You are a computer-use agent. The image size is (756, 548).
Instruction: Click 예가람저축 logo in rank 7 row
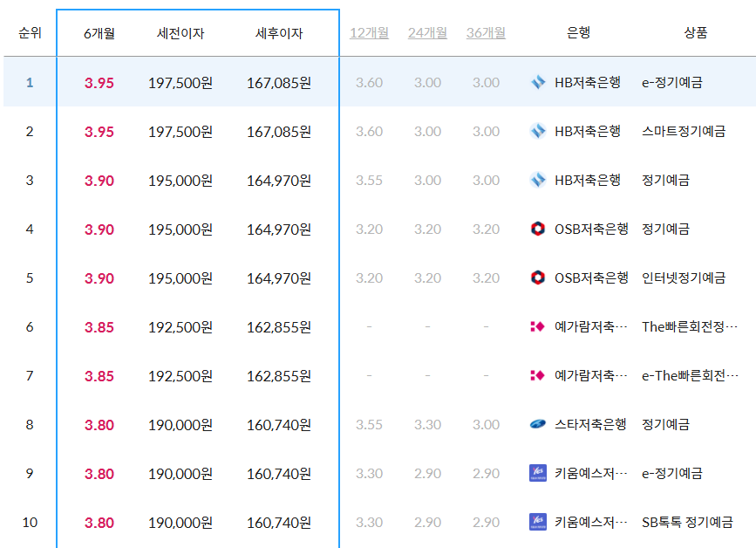point(538,375)
